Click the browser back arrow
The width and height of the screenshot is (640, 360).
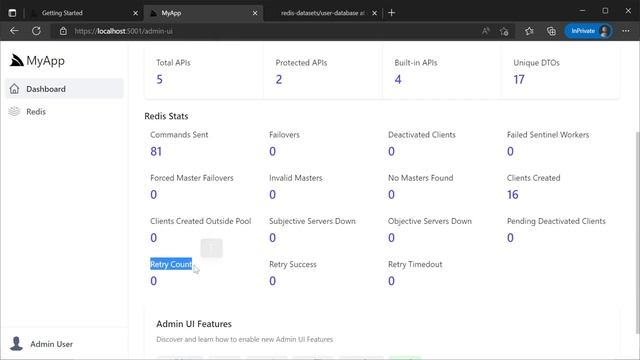(14, 31)
